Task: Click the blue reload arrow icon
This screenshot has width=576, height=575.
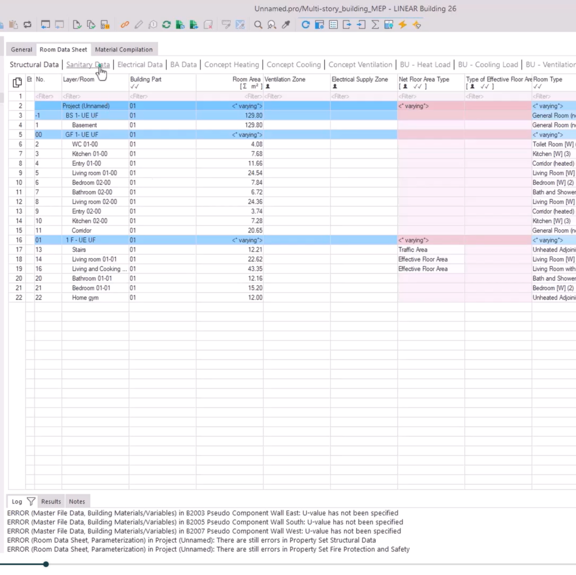Action: [305, 25]
